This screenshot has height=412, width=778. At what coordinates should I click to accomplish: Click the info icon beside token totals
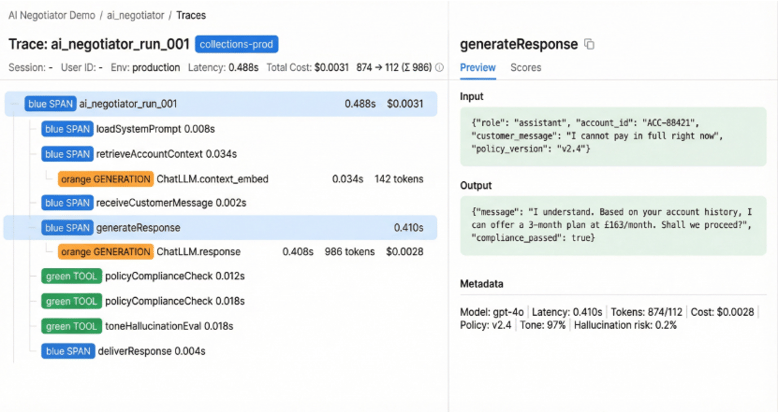(439, 68)
